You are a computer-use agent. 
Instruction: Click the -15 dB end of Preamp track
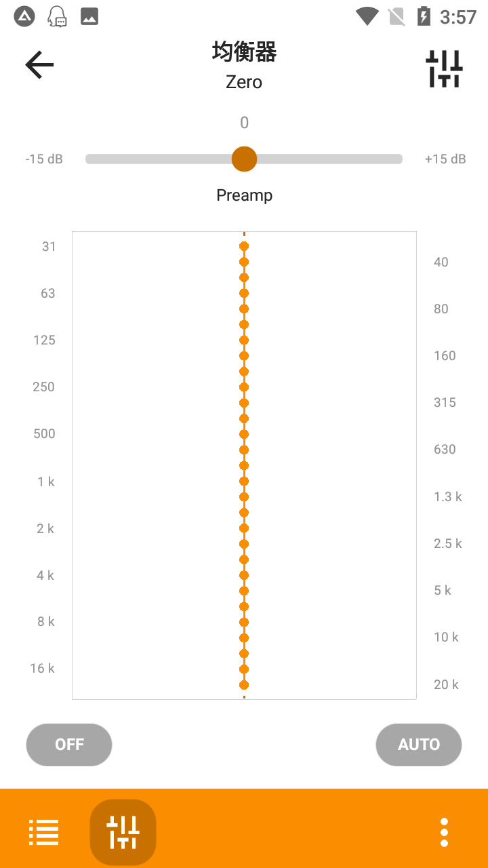tap(89, 159)
